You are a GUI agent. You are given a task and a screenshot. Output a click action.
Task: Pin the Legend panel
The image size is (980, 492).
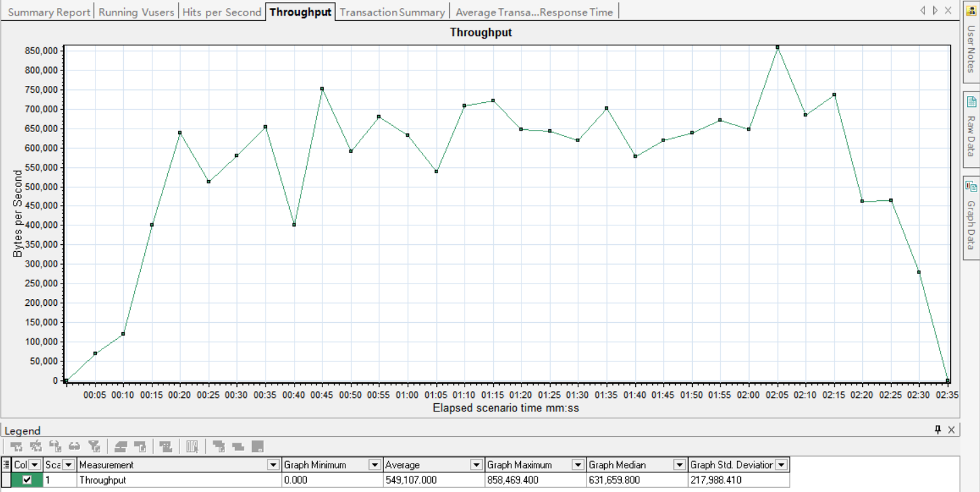[938, 430]
